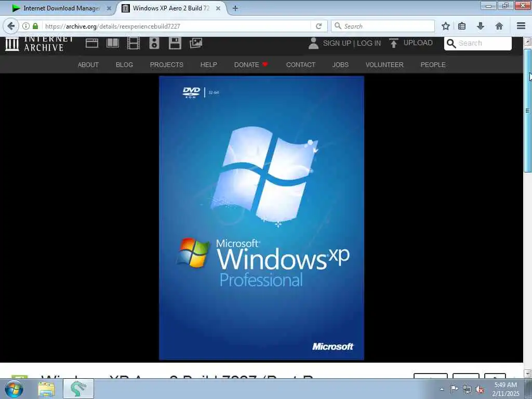Open the ABOUT navigation link
Viewport: 532px width, 399px height.
coord(88,65)
